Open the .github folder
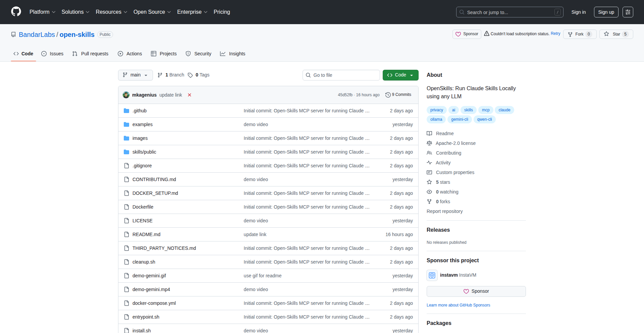Screen dimensions: 644x333 tap(140, 111)
